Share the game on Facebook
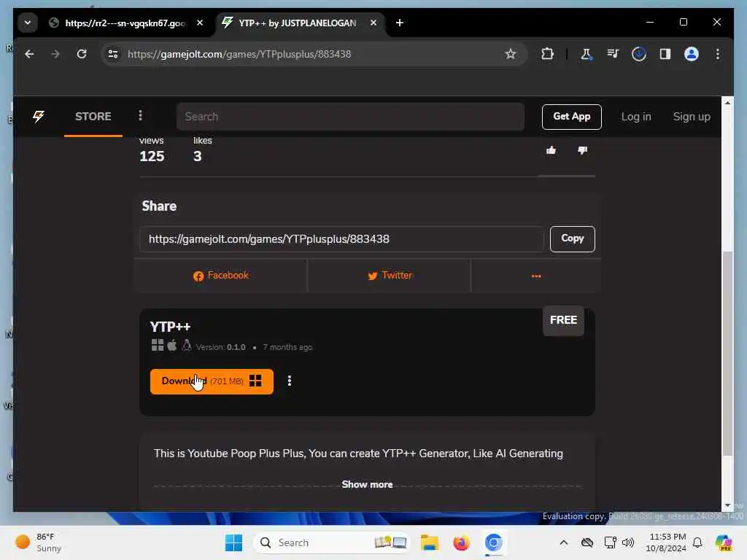The width and height of the screenshot is (747, 560). tap(220, 276)
